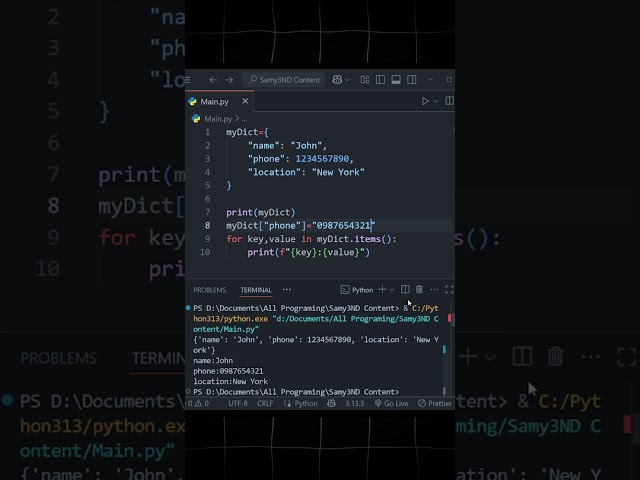Click terminal output line location:New York
Screen dimensions: 640x480
[231, 381]
